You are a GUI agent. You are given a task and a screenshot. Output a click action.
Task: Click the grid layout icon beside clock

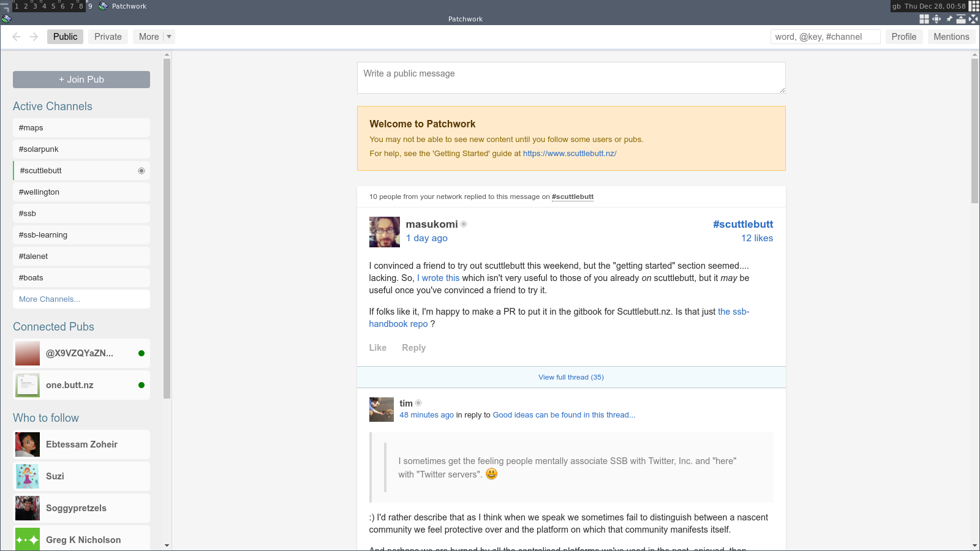tap(974, 6)
